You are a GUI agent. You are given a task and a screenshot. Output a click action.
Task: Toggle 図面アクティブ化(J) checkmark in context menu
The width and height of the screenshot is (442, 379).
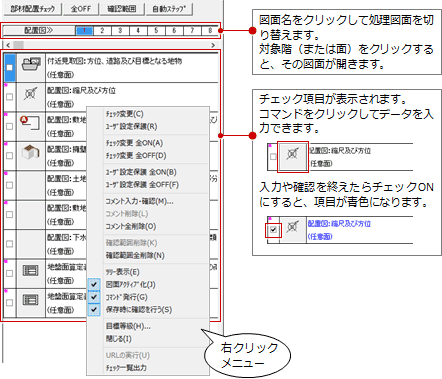(x=94, y=285)
